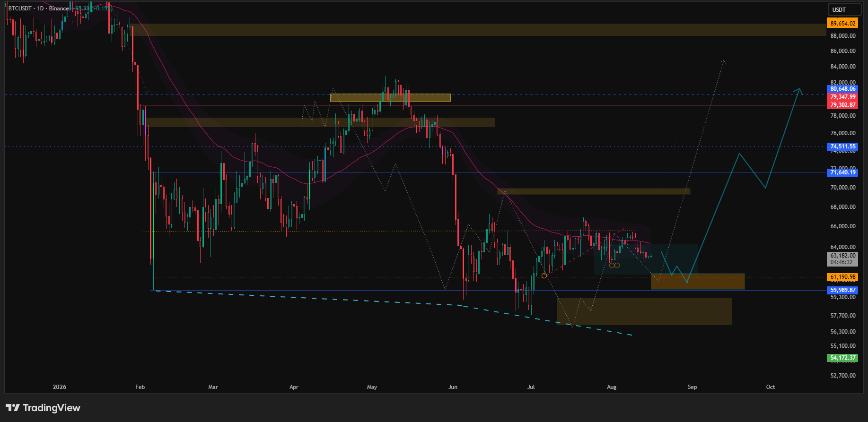Select the green 54,172.37 price label
Image resolution: width=868 pixels, height=422 pixels.
pos(842,358)
